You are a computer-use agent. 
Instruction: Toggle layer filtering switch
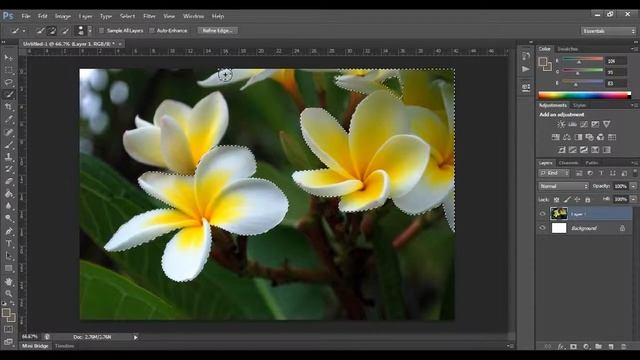click(635, 173)
